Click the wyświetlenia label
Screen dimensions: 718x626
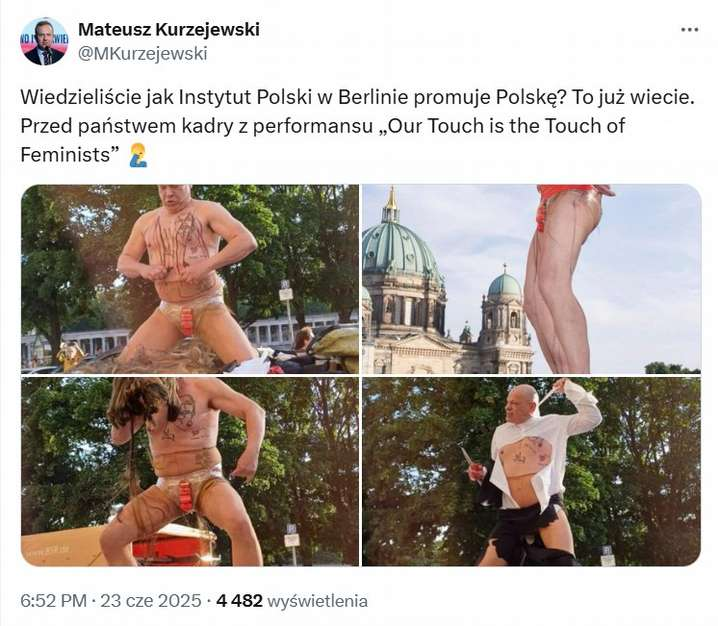(317, 601)
